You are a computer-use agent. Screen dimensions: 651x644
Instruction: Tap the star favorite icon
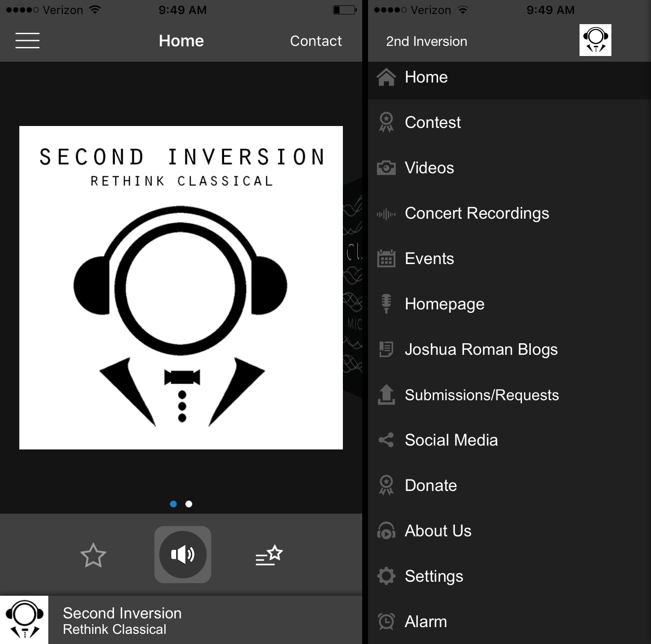coord(93,555)
